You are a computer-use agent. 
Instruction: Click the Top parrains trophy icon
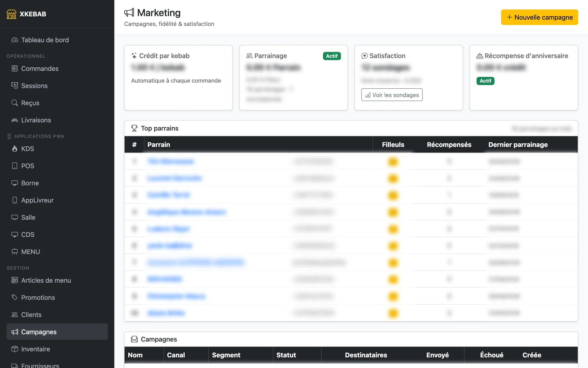(x=134, y=128)
